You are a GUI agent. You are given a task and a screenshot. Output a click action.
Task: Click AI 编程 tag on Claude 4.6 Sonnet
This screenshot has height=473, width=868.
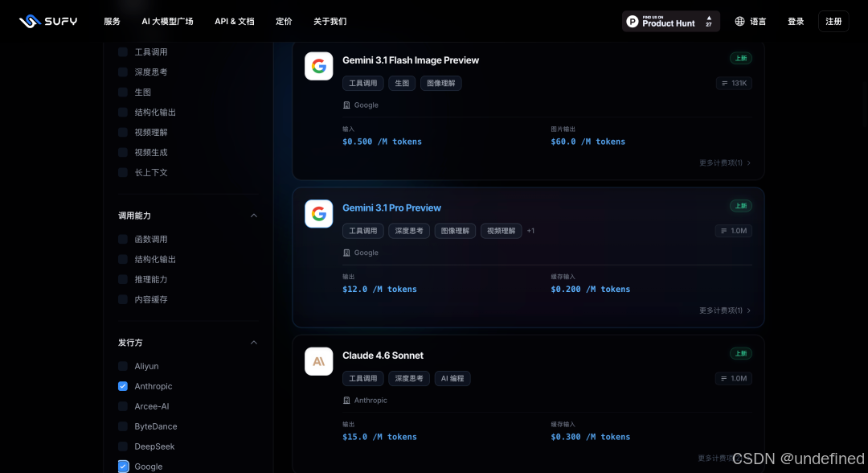point(452,378)
